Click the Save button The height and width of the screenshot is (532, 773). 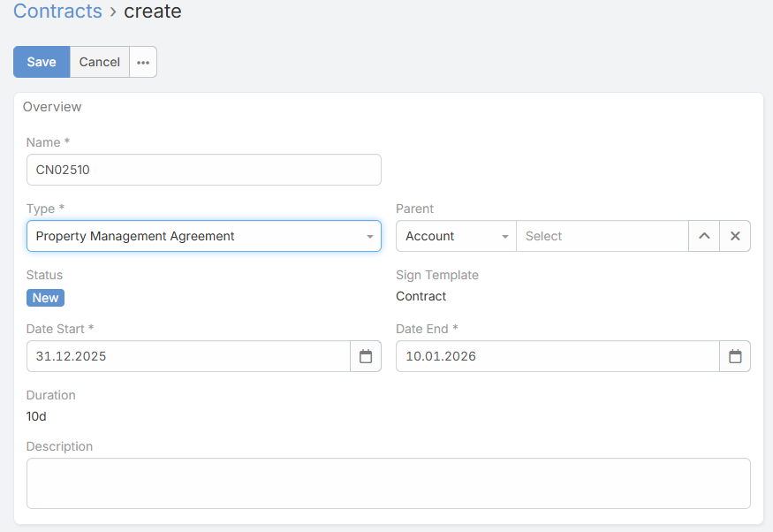point(41,62)
